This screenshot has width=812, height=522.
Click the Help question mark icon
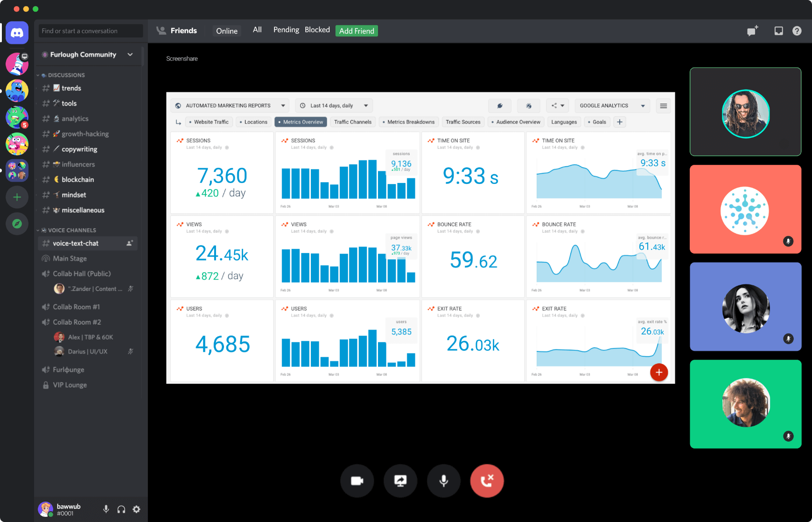point(797,31)
